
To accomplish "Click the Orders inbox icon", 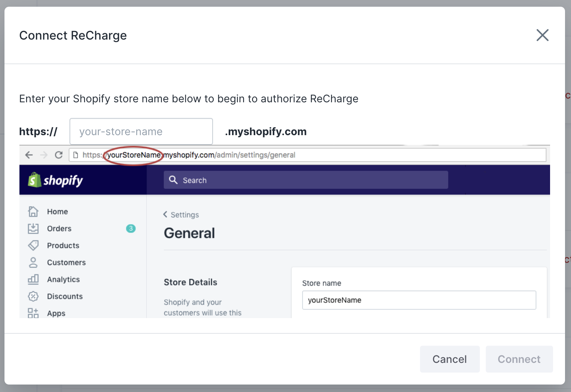I will 33,228.
